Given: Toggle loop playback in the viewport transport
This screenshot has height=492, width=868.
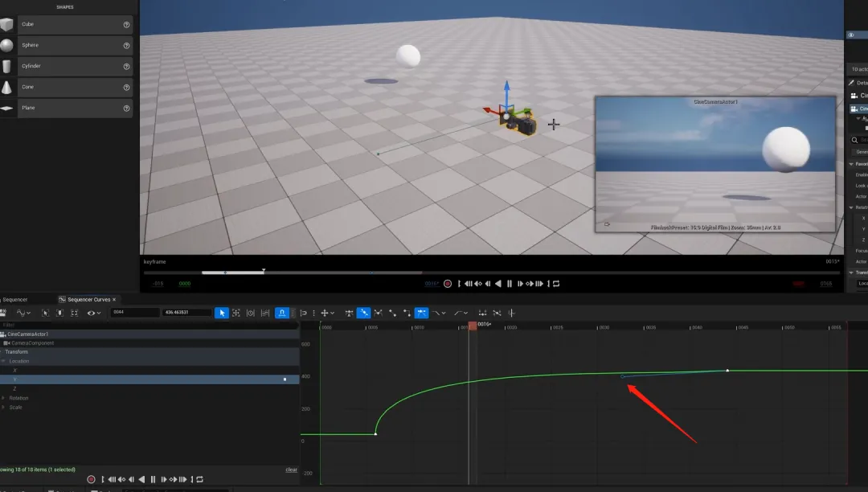Looking at the screenshot, I should (x=555, y=284).
